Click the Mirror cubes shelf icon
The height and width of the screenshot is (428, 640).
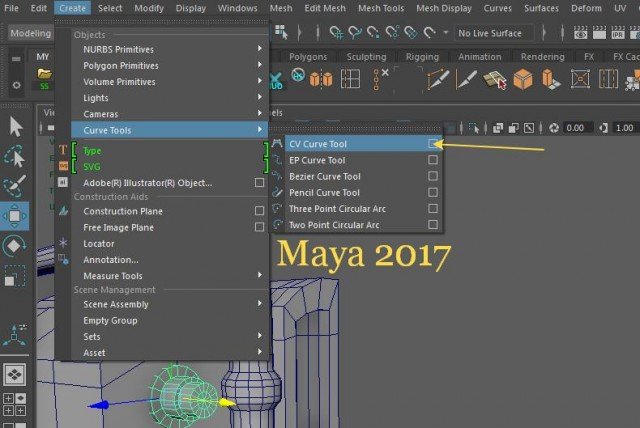coord(321,79)
